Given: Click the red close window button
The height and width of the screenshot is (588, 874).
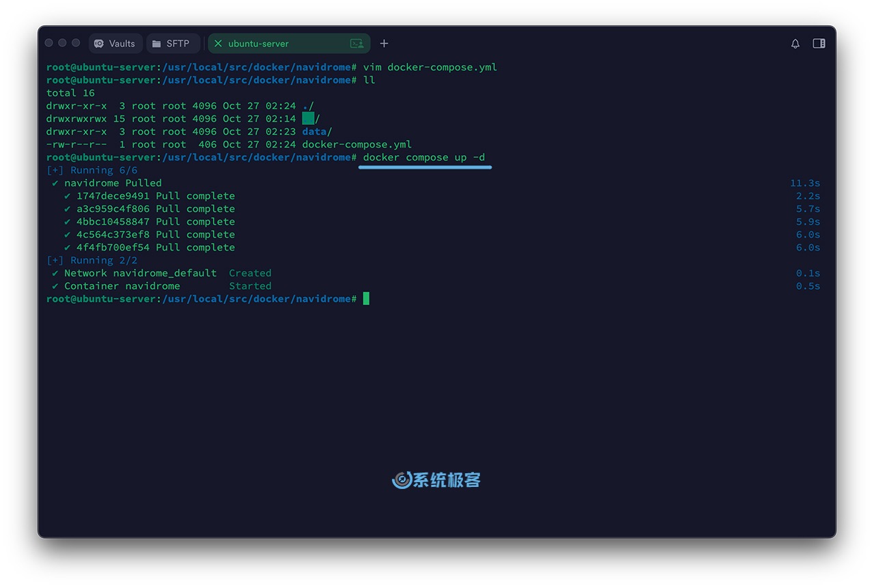Looking at the screenshot, I should [x=49, y=43].
